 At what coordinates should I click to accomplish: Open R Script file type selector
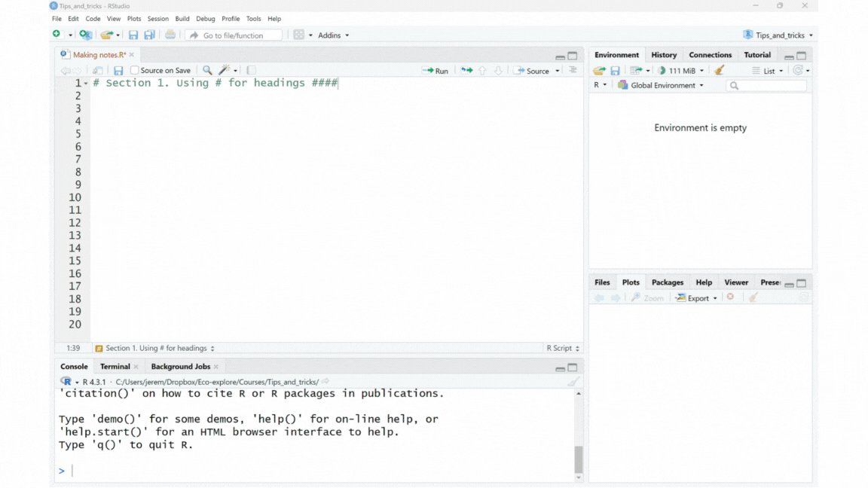[562, 348]
